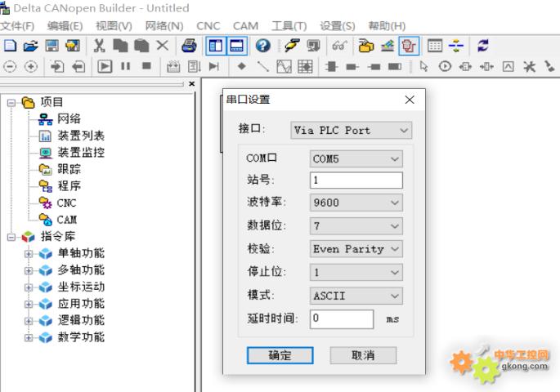Open a project using folder icon
Viewport: 560px width, 392px height.
tap(31, 46)
